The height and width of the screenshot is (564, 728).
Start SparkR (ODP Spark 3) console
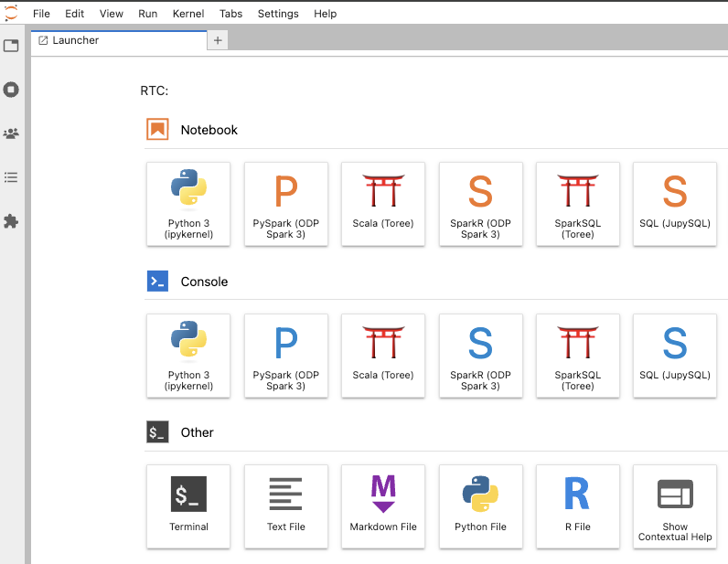click(x=480, y=356)
